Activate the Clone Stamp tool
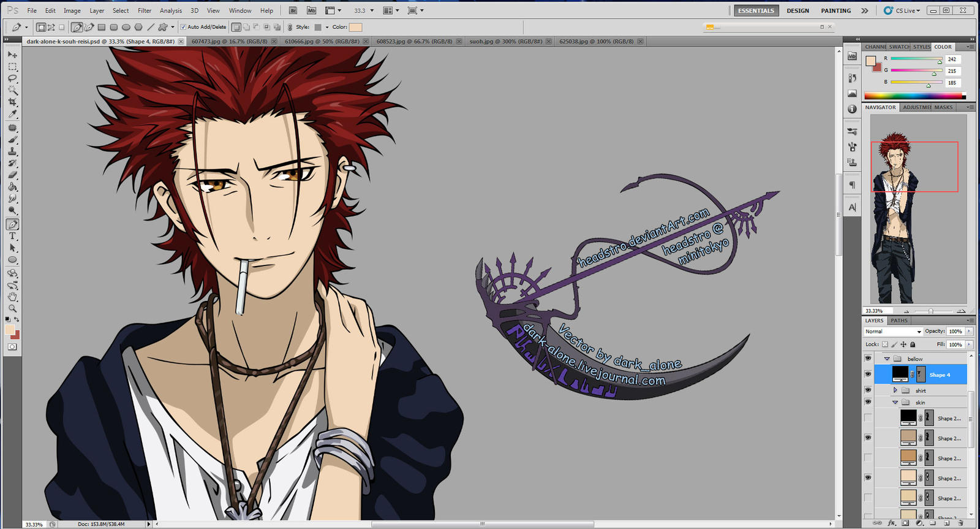This screenshot has height=529, width=980. 12,151
